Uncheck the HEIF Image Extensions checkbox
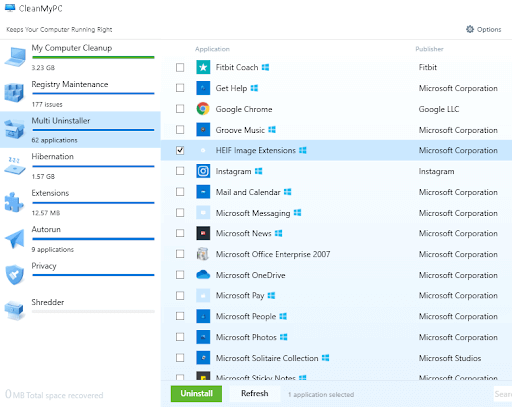Viewport: 512px width, 407px height. (x=180, y=150)
